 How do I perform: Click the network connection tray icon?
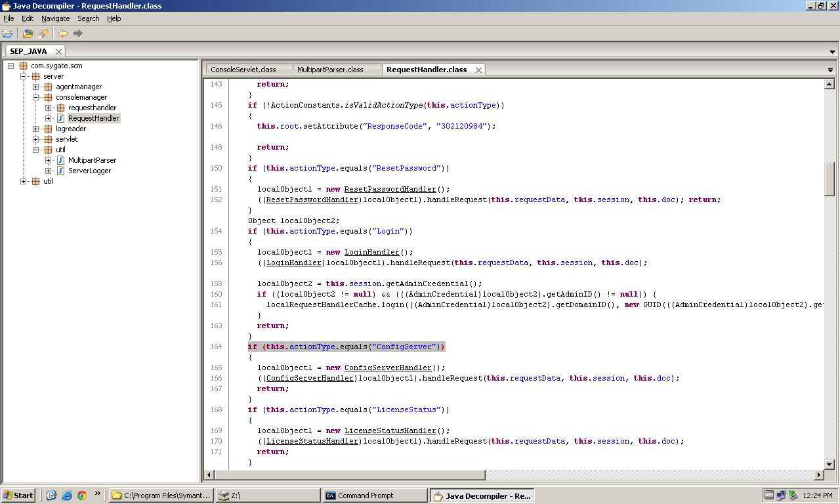(x=781, y=495)
